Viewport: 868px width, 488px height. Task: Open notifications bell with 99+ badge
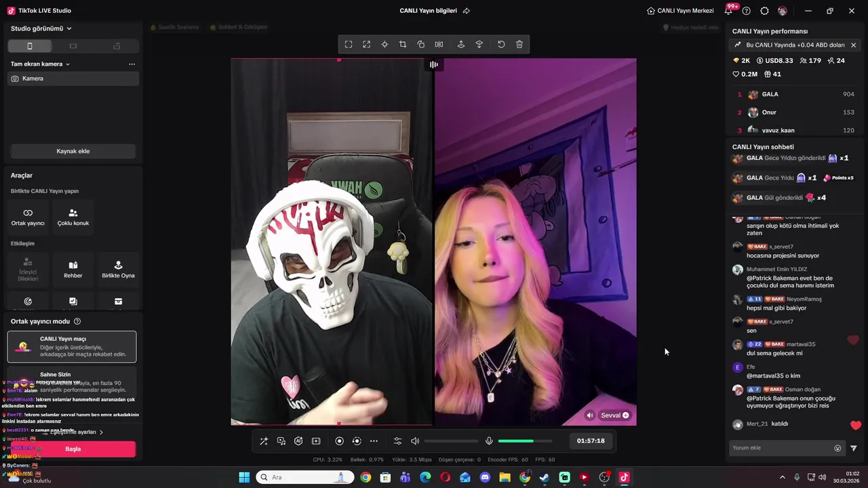pyautogui.click(x=729, y=11)
